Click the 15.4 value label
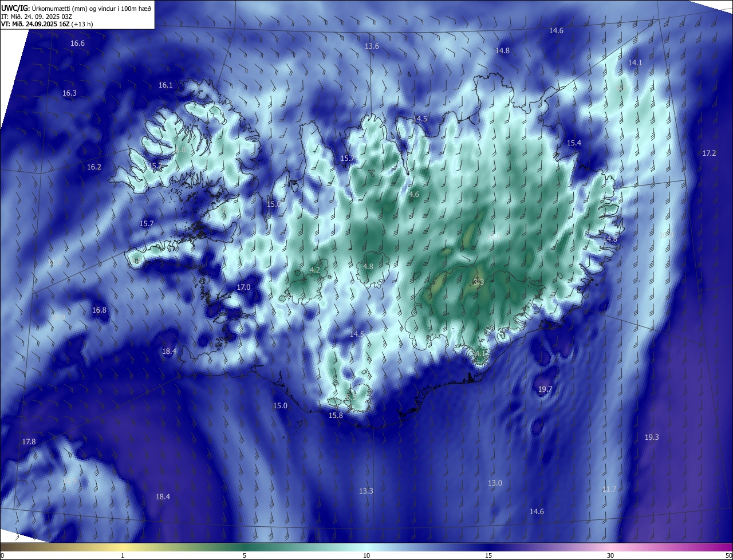Image resolution: width=733 pixels, height=560 pixels. tap(574, 143)
